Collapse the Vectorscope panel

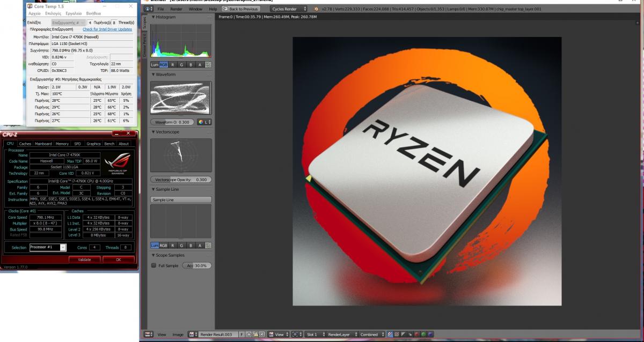click(x=153, y=132)
